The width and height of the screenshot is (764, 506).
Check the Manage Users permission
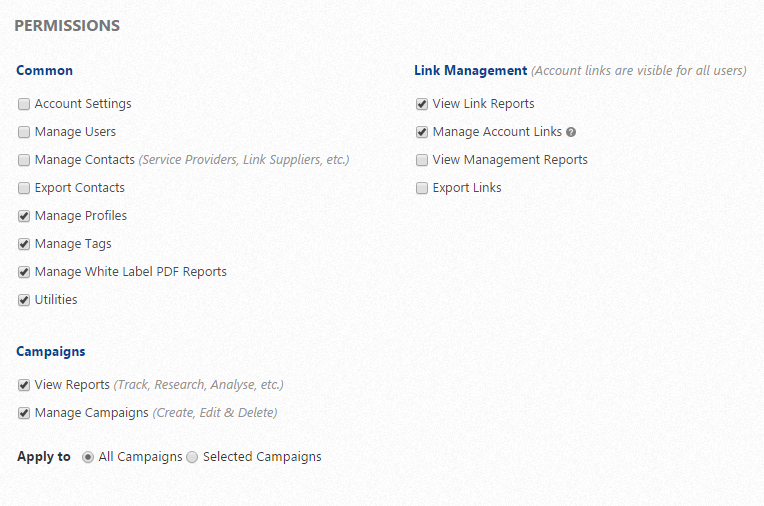tap(24, 132)
